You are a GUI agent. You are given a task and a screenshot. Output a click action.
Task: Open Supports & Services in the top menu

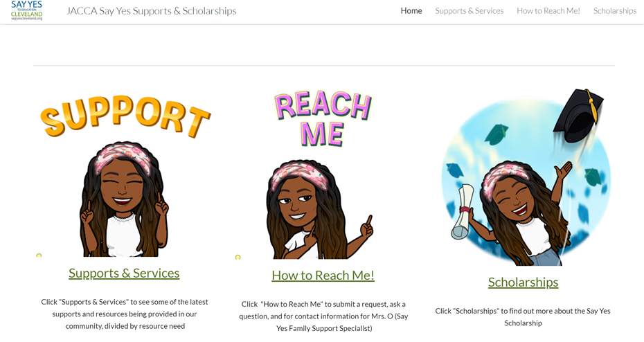[469, 11]
